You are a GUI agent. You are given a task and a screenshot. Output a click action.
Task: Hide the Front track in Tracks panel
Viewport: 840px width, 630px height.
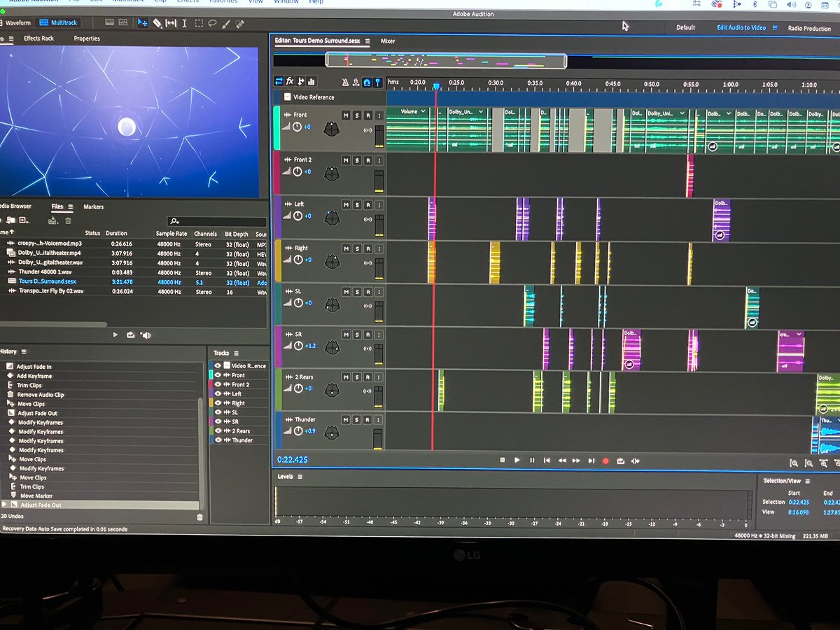tap(218, 375)
